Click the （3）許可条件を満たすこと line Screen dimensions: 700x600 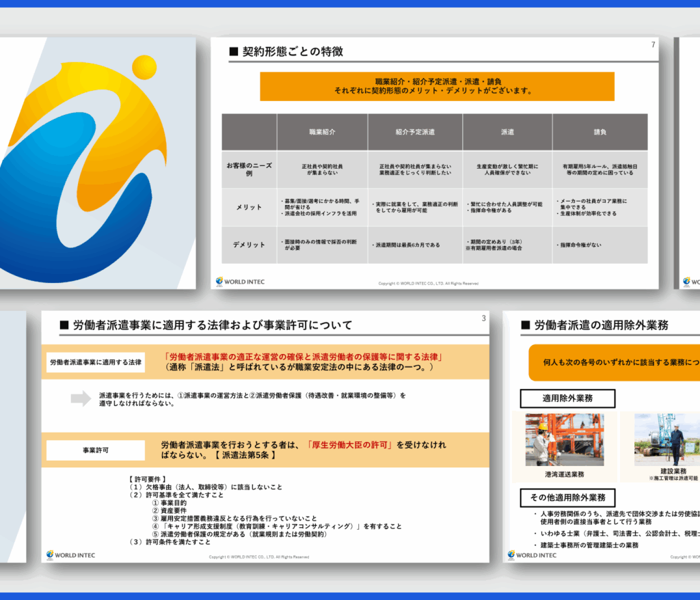170,542
